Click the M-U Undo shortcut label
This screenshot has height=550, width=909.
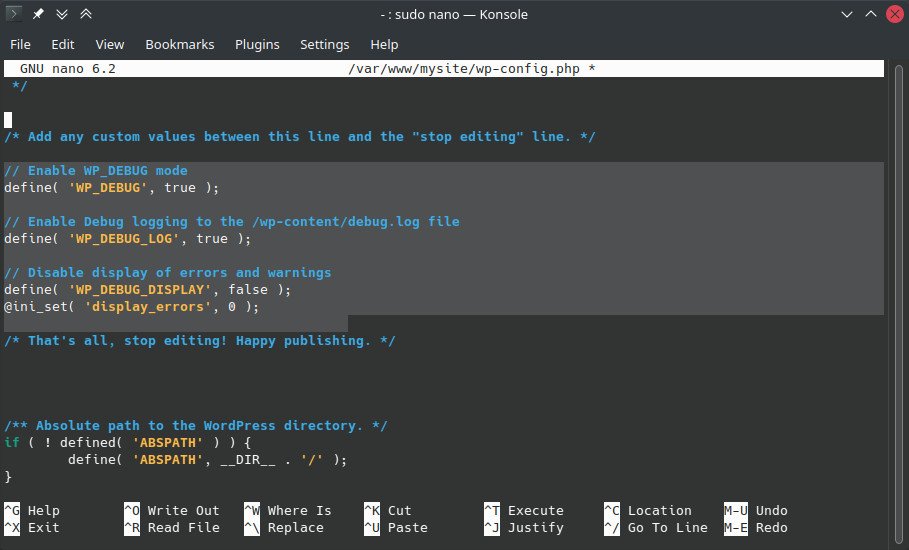coord(756,511)
